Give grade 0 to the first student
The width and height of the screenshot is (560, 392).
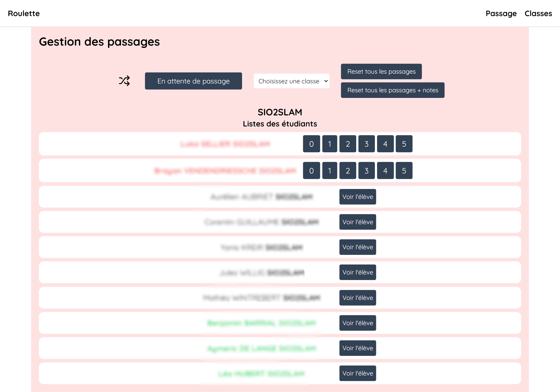click(311, 144)
